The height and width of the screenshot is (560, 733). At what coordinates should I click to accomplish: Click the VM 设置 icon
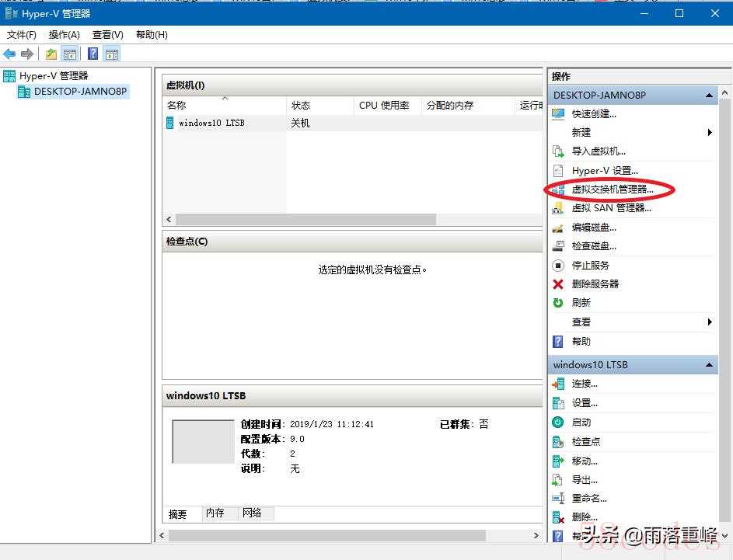[558, 403]
